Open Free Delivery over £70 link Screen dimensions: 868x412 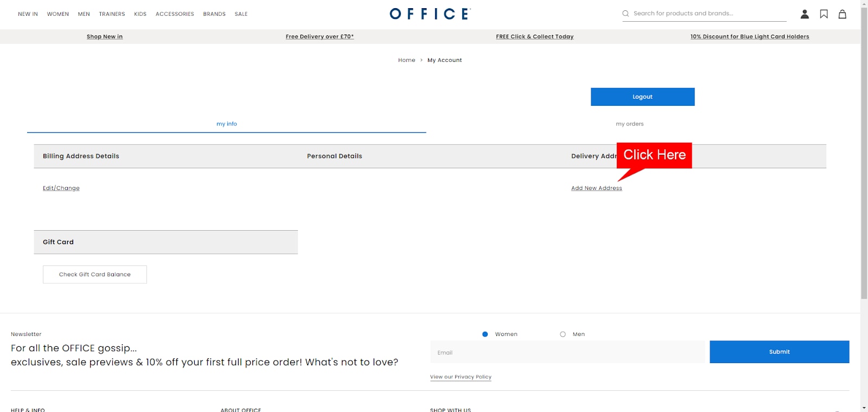tap(320, 37)
